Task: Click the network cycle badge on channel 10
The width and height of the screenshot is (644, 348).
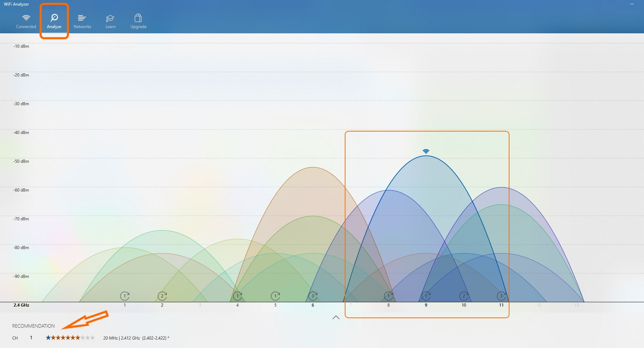Action: pos(464,296)
